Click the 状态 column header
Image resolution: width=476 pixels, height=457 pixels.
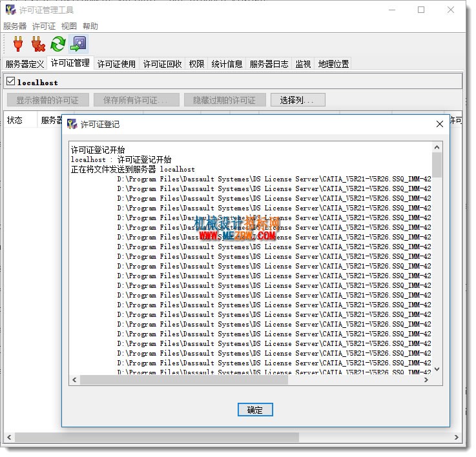coord(20,121)
